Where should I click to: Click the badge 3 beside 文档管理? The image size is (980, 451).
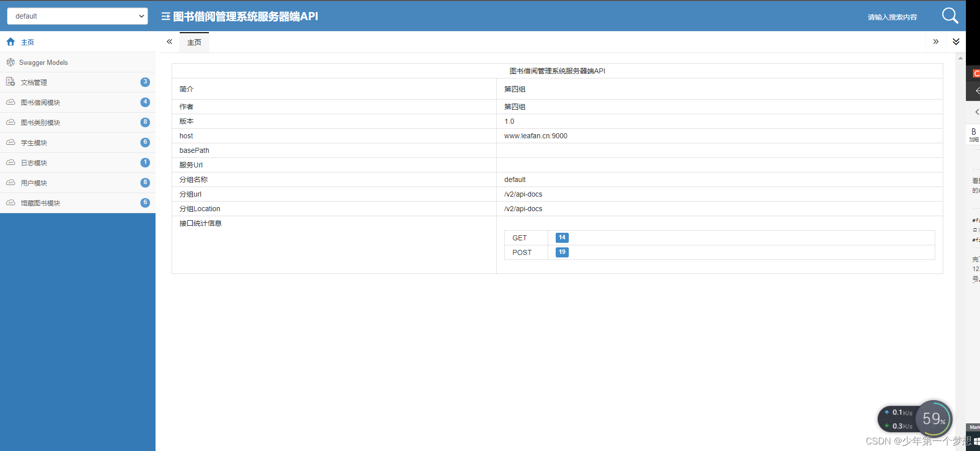145,82
